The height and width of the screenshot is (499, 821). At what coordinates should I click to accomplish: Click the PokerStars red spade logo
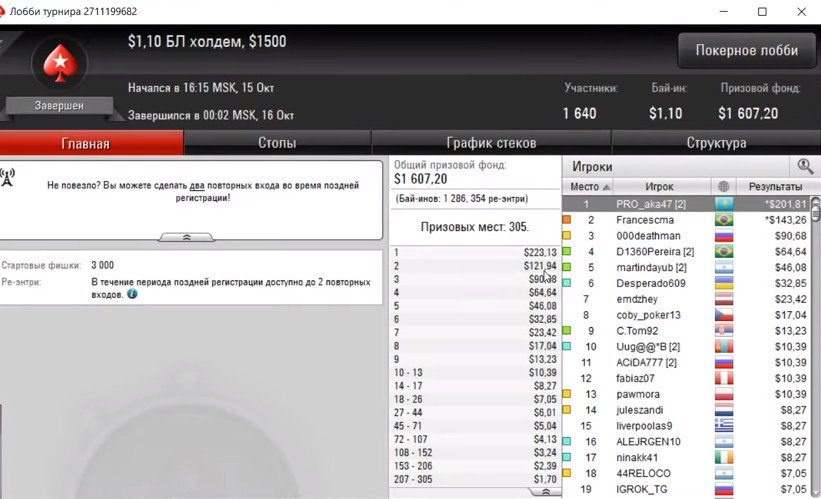tap(60, 63)
